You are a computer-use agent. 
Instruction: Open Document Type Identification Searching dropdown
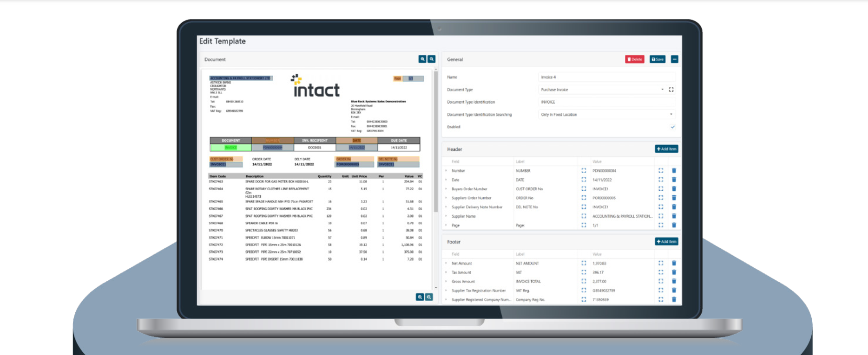tap(671, 115)
